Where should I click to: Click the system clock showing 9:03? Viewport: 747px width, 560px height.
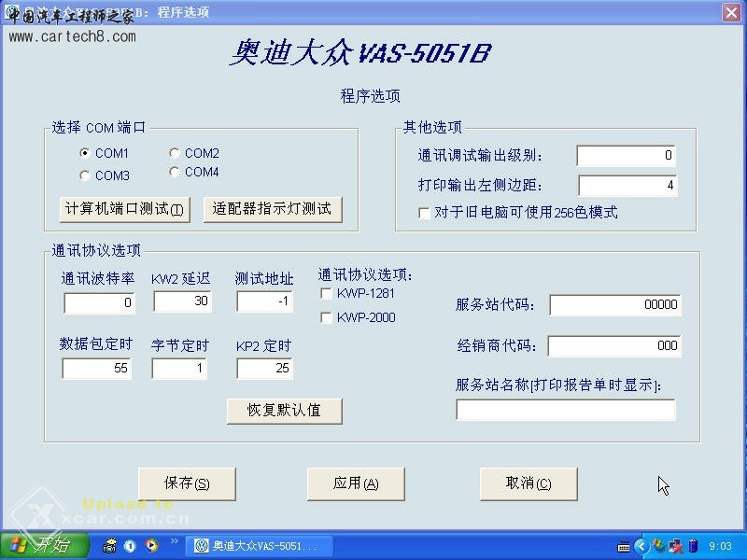click(x=720, y=546)
